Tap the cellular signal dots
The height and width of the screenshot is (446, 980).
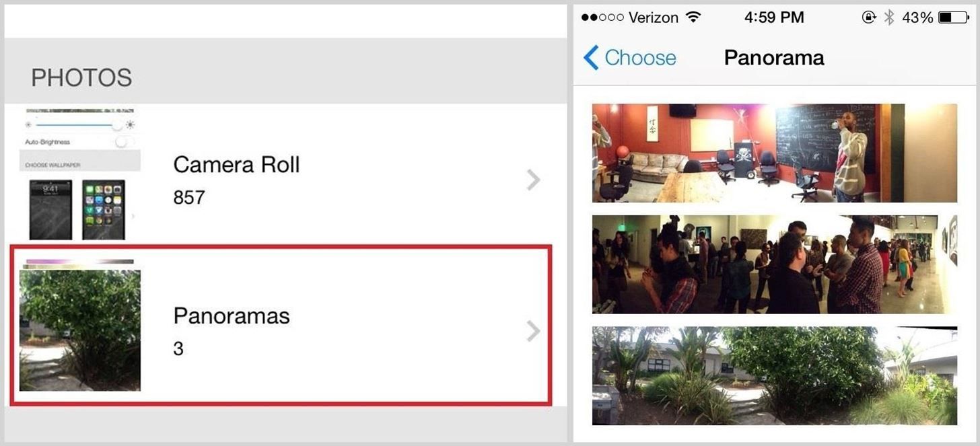602,17
